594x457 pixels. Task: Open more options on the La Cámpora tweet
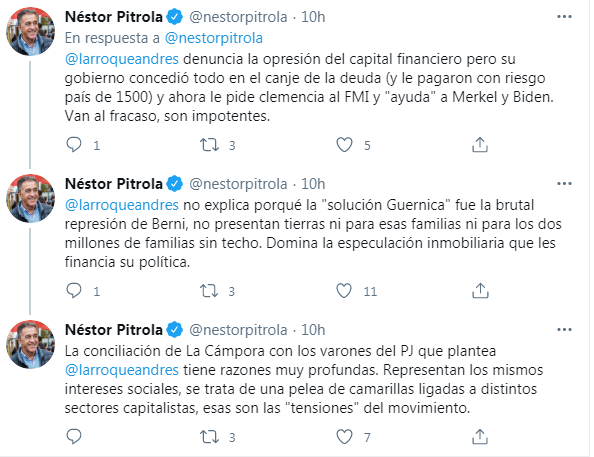tap(564, 330)
